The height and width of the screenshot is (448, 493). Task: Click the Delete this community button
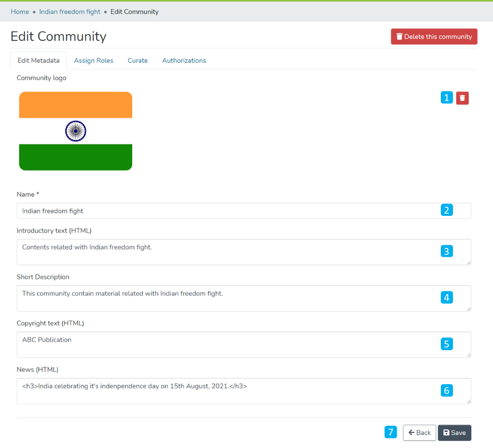point(434,36)
